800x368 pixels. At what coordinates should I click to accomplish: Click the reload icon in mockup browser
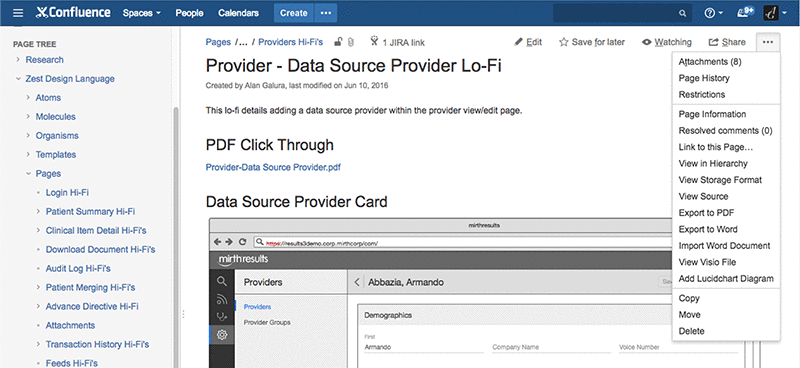(243, 242)
